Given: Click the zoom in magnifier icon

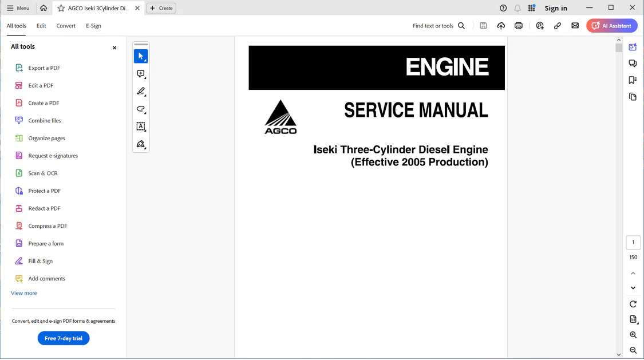Looking at the screenshot, I should (x=633, y=335).
